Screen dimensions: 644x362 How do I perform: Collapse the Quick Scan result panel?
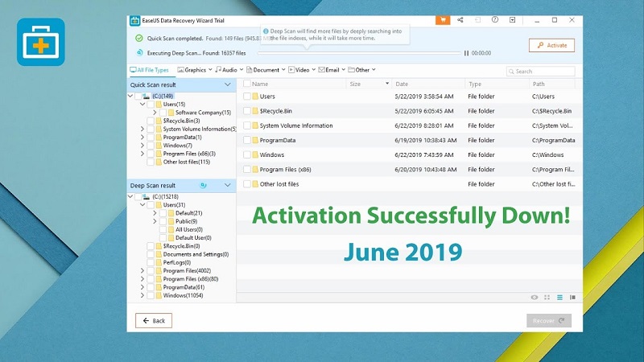tap(228, 84)
